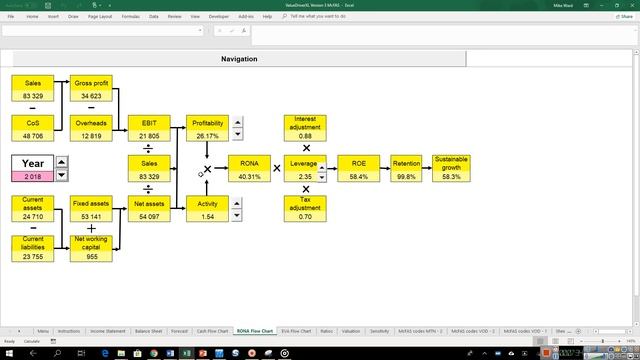The image size is (640, 360).
Task: Open the Skype icon on the taskbar
Action: [x=236, y=353]
